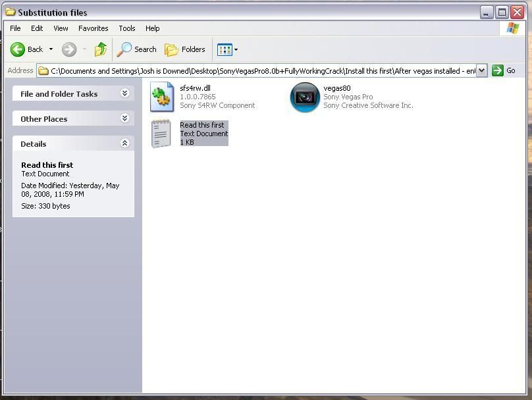
Task: Select the file name vegas80
Action: (337, 88)
